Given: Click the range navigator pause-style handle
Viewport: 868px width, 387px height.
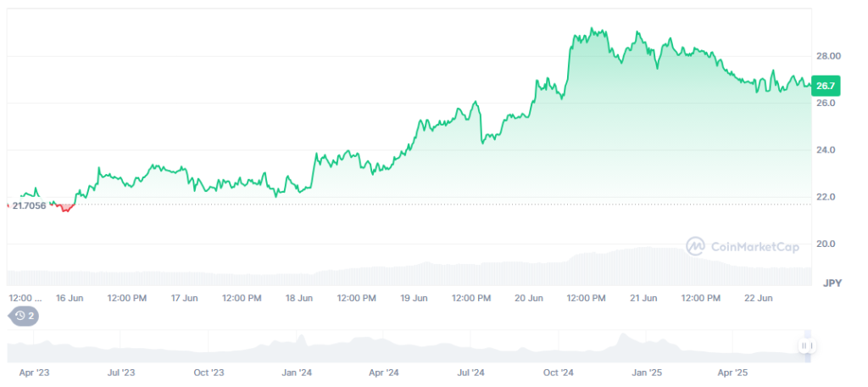Looking at the screenshot, I should [x=806, y=345].
